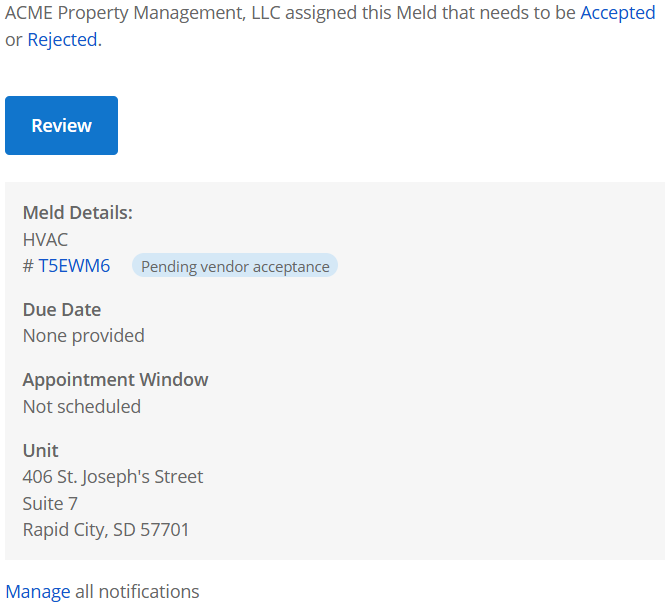Viewport: 672px width, 612px height.
Task: Click the Pending vendor acceptance badge
Action: click(x=235, y=266)
